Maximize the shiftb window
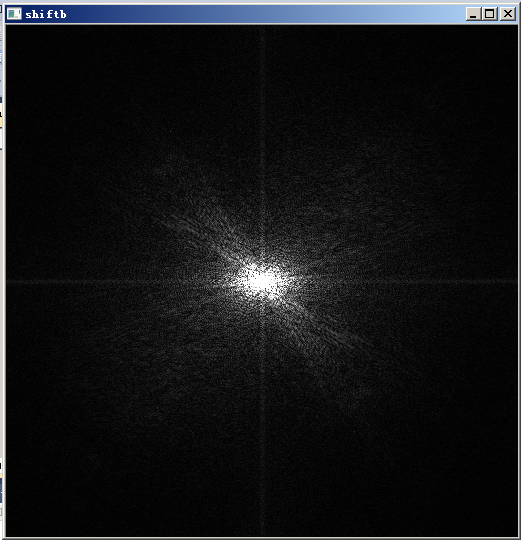521x541 pixels. click(489, 14)
